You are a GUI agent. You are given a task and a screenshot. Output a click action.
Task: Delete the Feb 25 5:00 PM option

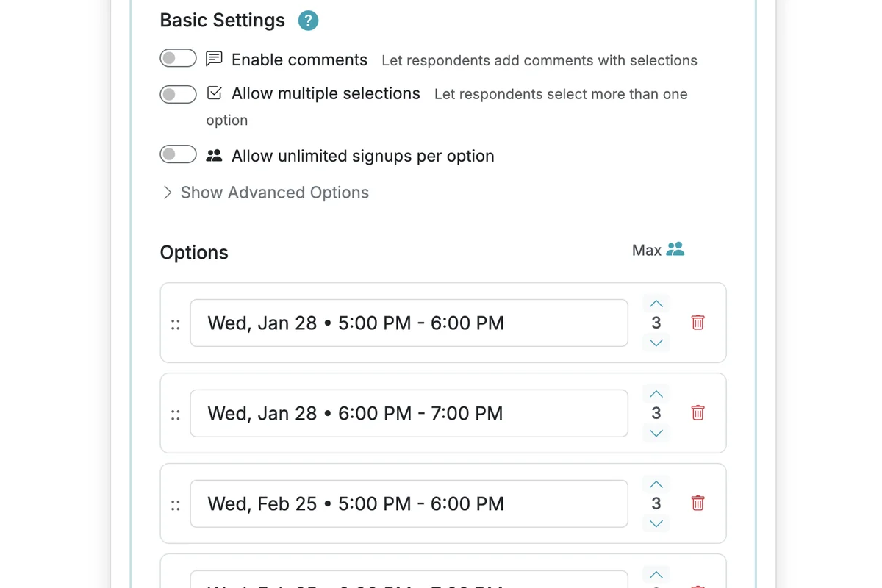[698, 503]
